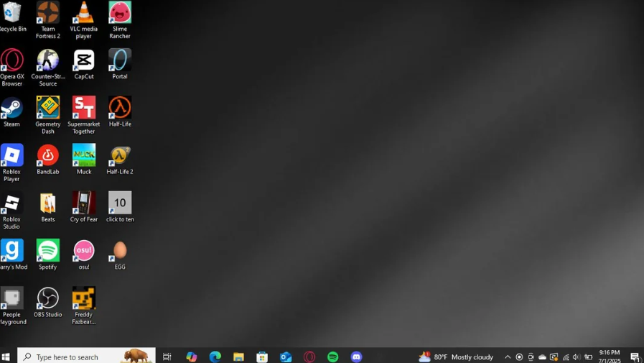The image size is (644, 363).
Task: Click the Type here to search box
Action: coord(86,356)
